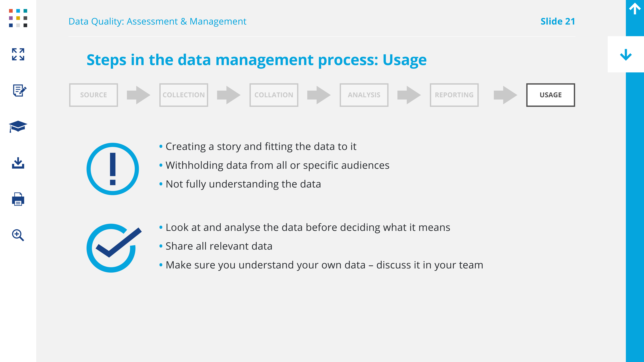Select the SOURCE step box

(93, 95)
